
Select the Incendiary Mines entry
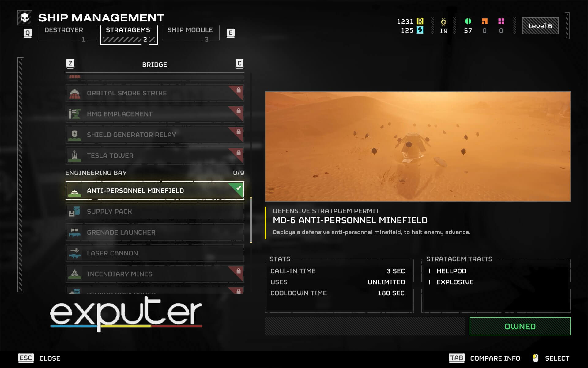coord(155,274)
